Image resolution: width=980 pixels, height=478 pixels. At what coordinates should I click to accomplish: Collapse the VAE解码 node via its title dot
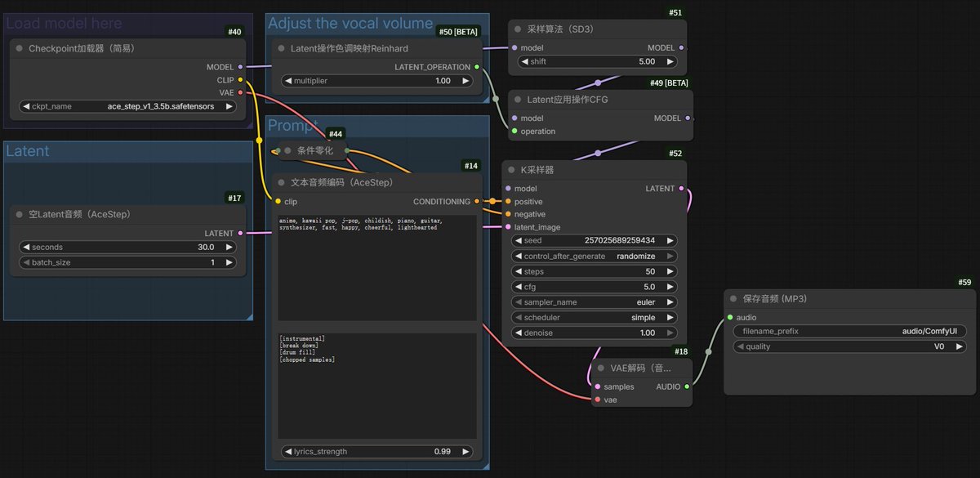tap(601, 368)
